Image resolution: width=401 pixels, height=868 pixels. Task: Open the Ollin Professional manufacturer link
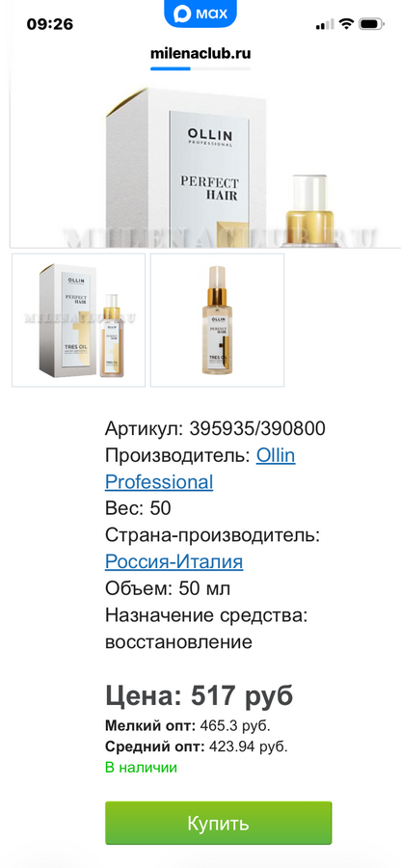click(x=200, y=469)
